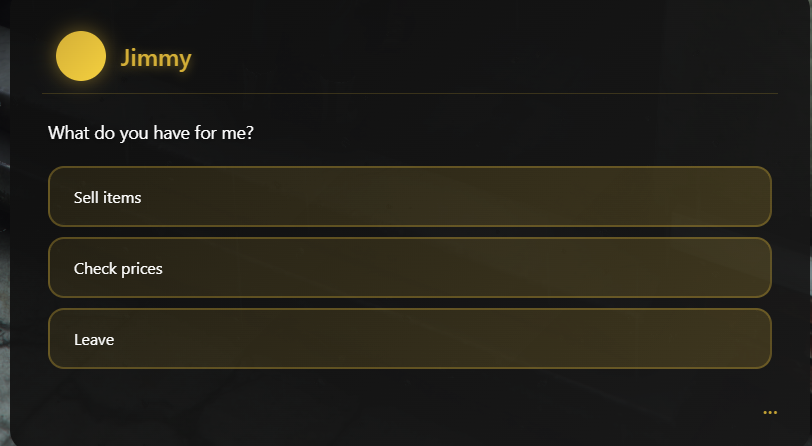Click the middle dialogue choice box
Image resolution: width=812 pixels, height=446 pixels.
pos(409,268)
